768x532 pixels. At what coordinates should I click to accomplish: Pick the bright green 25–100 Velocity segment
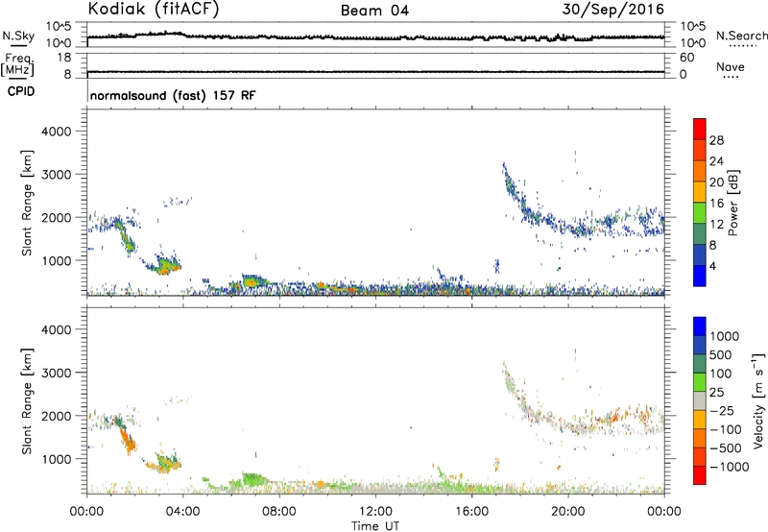[x=700, y=382]
